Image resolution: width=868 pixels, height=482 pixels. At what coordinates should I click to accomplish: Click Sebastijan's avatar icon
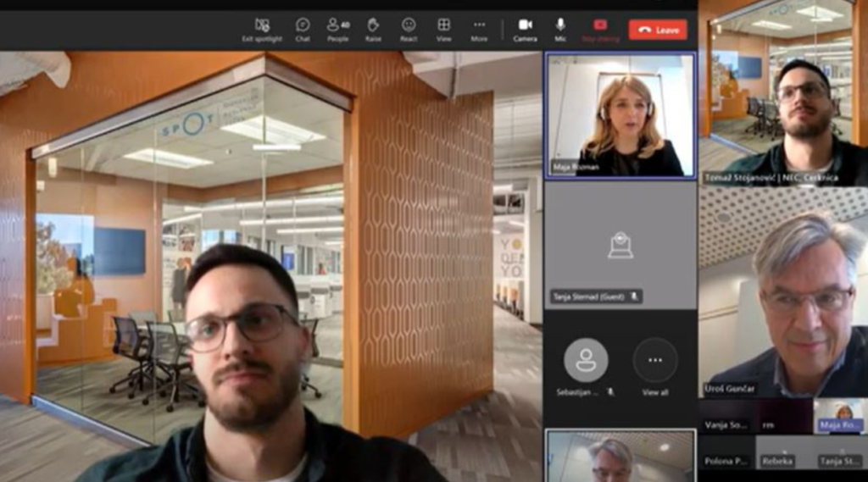click(586, 360)
